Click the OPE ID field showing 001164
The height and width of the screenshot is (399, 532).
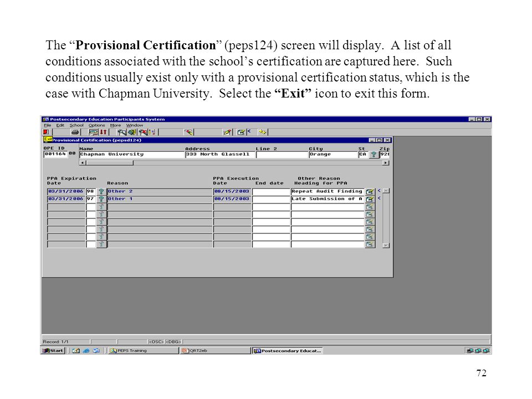(x=55, y=154)
